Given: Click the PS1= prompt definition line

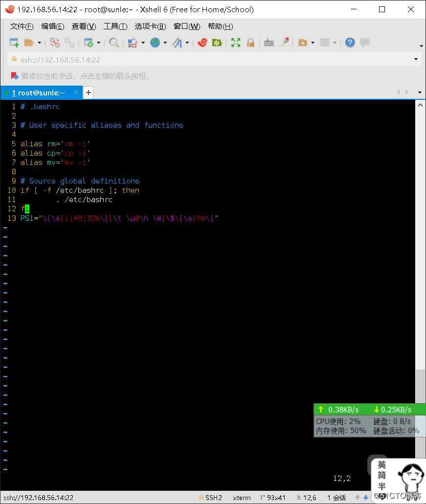Looking at the screenshot, I should (119, 218).
